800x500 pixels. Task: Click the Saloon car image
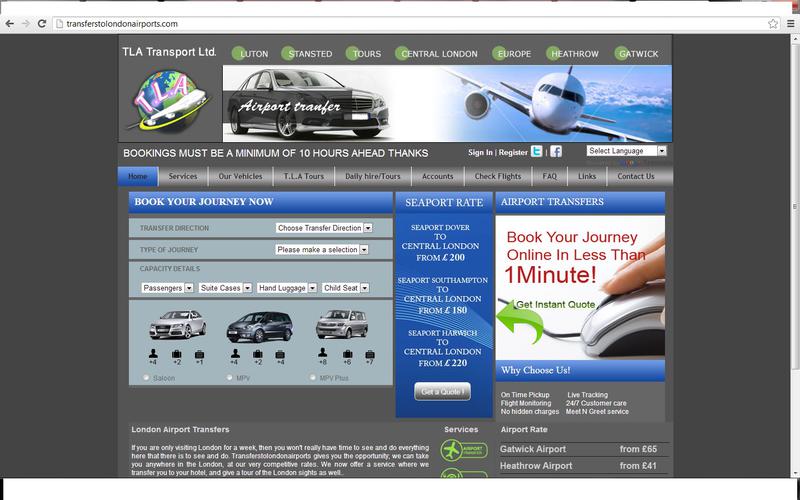click(178, 324)
